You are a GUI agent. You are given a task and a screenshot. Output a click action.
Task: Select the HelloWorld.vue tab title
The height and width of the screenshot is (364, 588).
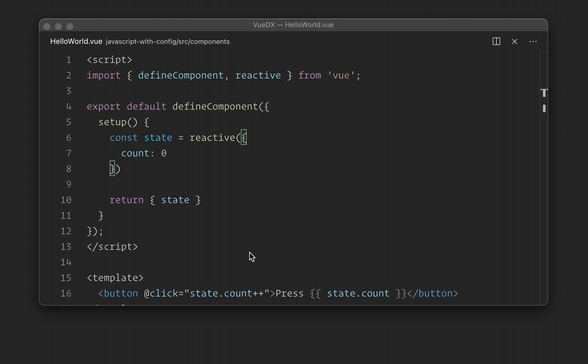click(76, 42)
